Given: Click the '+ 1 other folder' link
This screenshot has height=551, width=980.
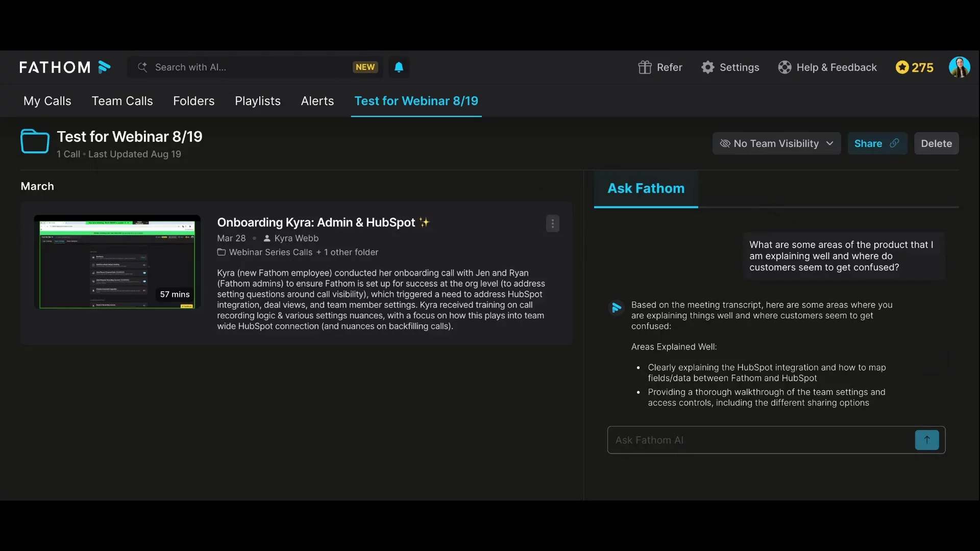Looking at the screenshot, I should [347, 252].
